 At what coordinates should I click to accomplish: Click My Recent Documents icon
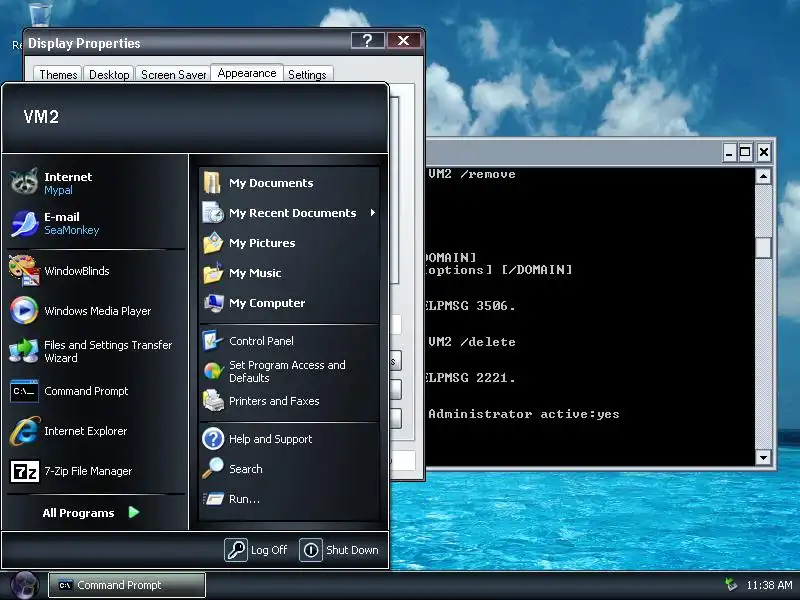coord(213,212)
